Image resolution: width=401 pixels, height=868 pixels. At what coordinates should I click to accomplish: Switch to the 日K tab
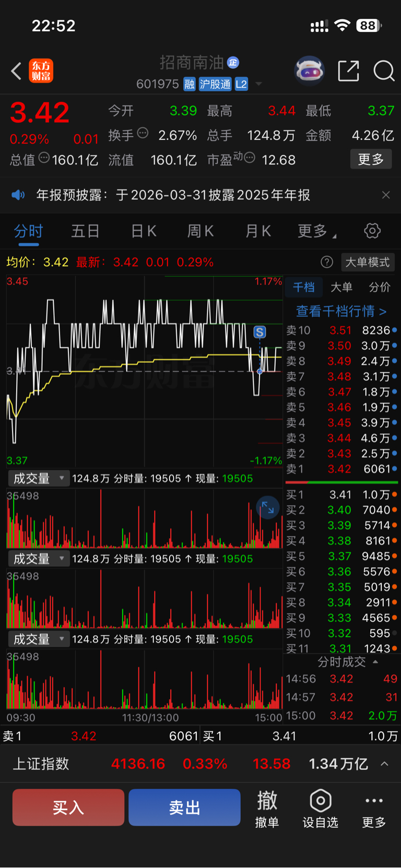[144, 231]
